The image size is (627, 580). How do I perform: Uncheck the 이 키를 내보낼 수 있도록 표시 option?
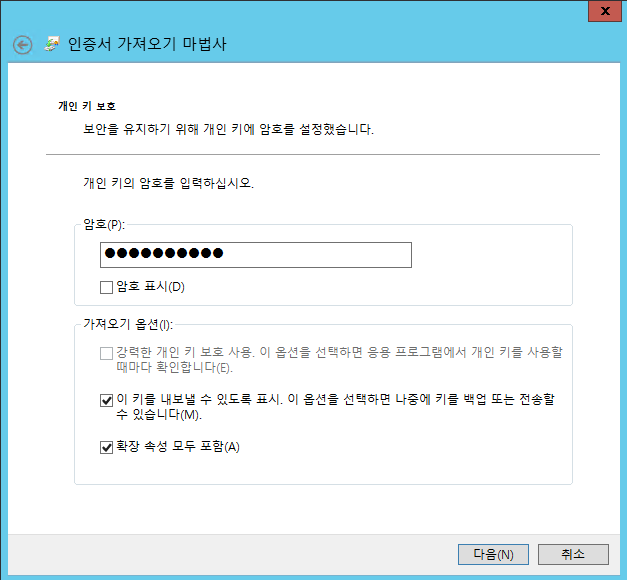106,400
